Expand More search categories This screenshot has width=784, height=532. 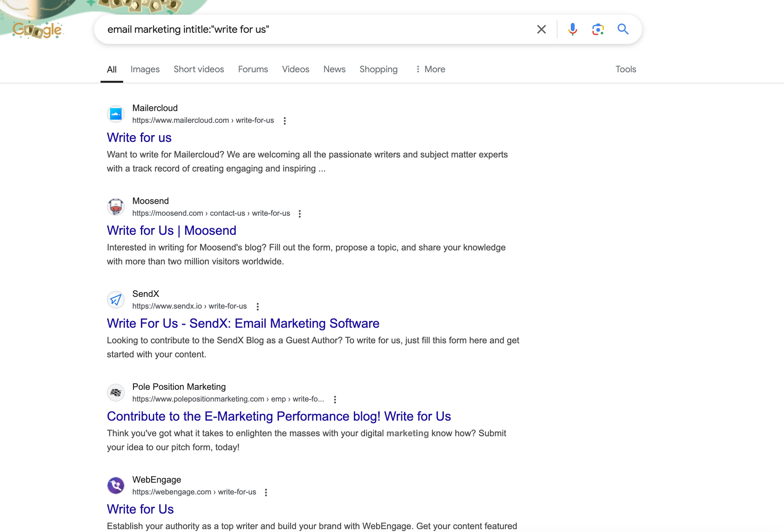430,69
